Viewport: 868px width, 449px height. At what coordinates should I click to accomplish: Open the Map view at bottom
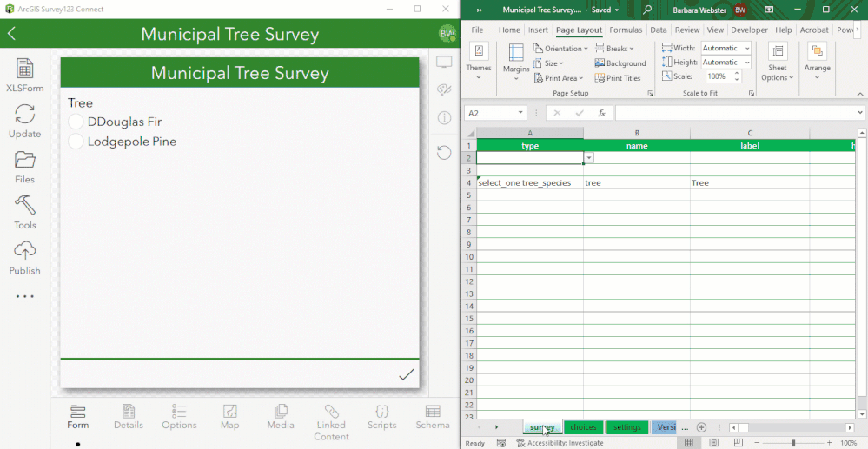(229, 418)
